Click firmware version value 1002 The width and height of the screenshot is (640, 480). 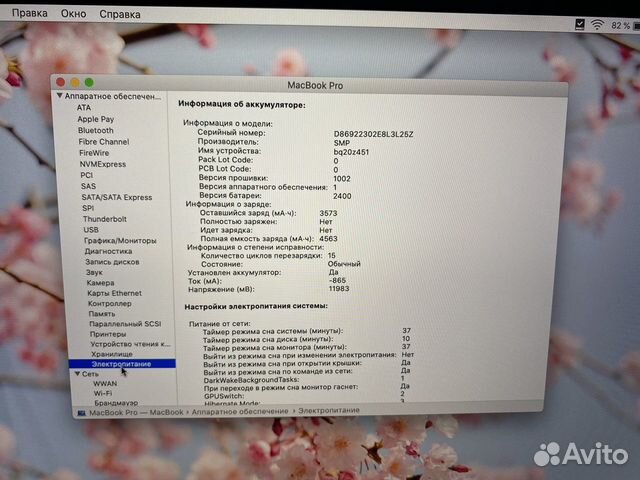tap(342, 179)
